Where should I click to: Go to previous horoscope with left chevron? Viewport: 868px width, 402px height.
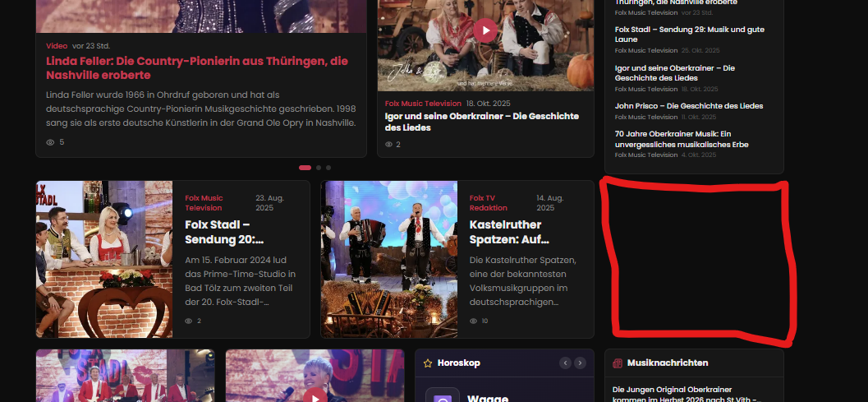click(x=565, y=363)
